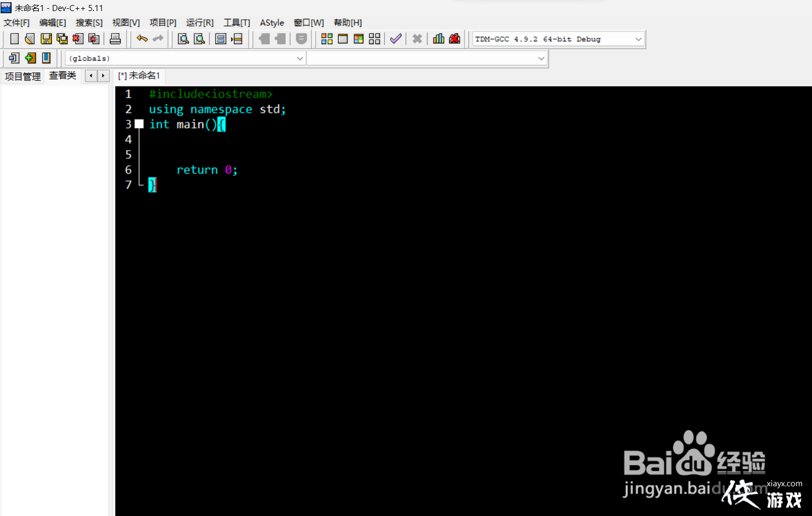Open the AStyle menu
This screenshot has width=812, height=516.
(x=272, y=23)
